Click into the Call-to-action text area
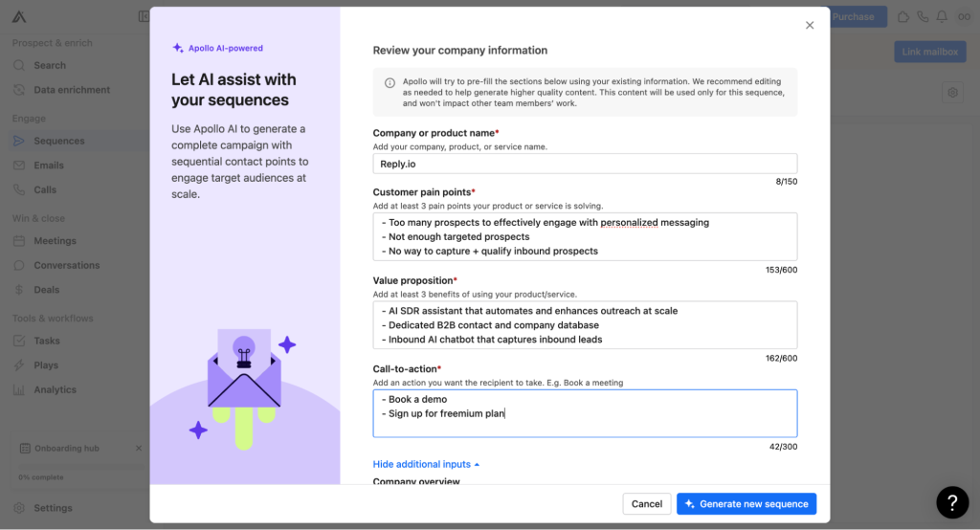This screenshot has width=980, height=530. click(585, 413)
